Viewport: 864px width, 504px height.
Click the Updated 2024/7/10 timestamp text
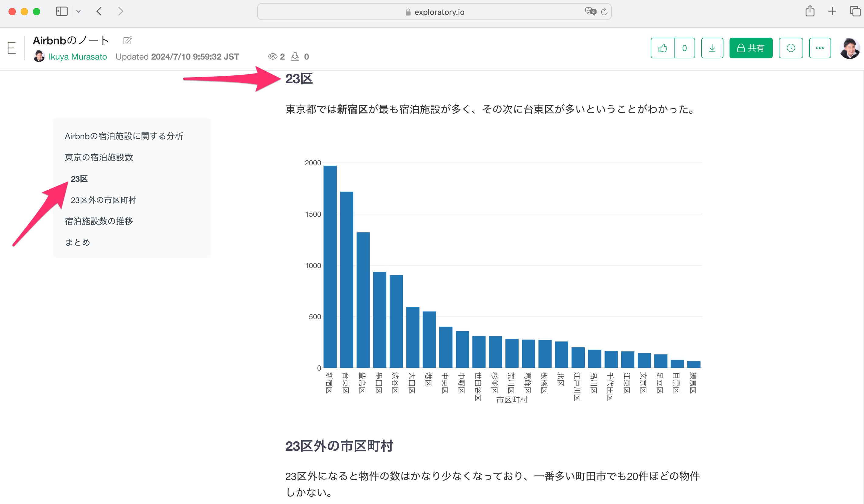177,57
